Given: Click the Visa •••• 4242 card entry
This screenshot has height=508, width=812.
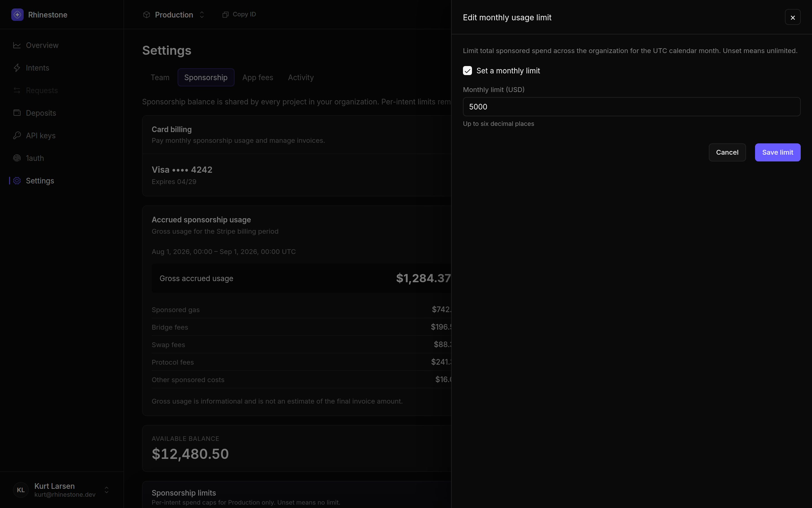Looking at the screenshot, I should (x=182, y=170).
